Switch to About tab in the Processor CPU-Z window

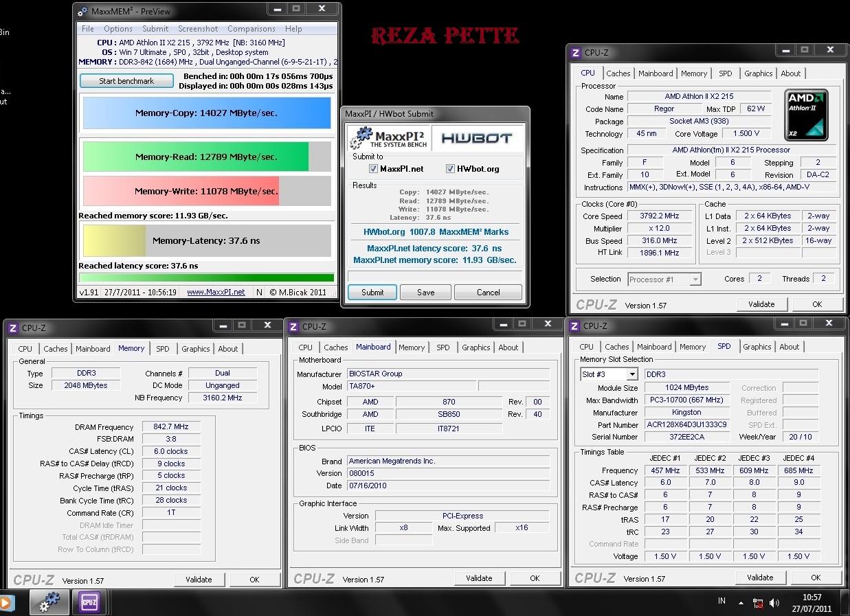click(791, 73)
